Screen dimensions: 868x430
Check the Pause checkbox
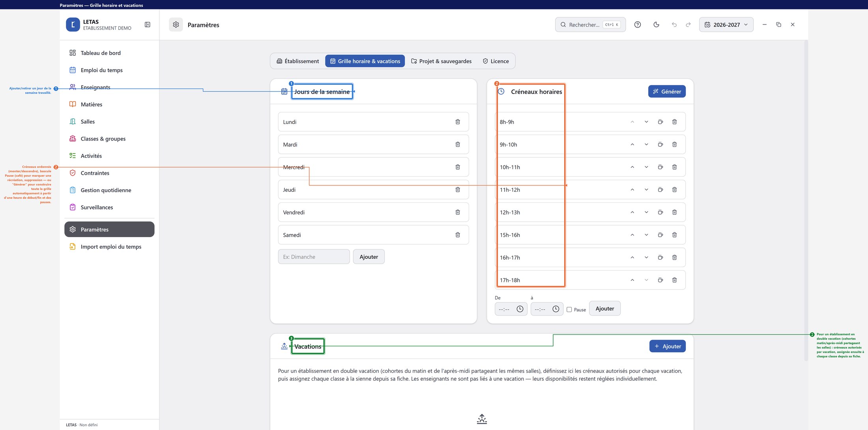coord(569,310)
